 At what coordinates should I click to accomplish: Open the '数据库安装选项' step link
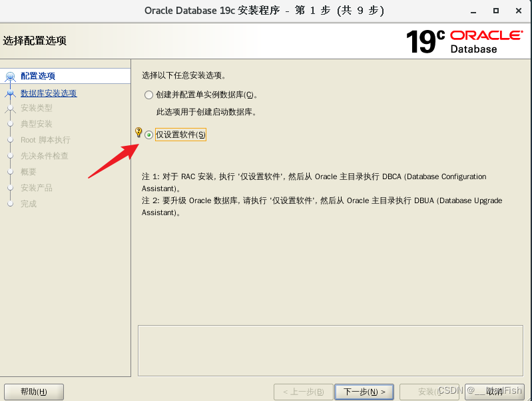click(x=49, y=93)
